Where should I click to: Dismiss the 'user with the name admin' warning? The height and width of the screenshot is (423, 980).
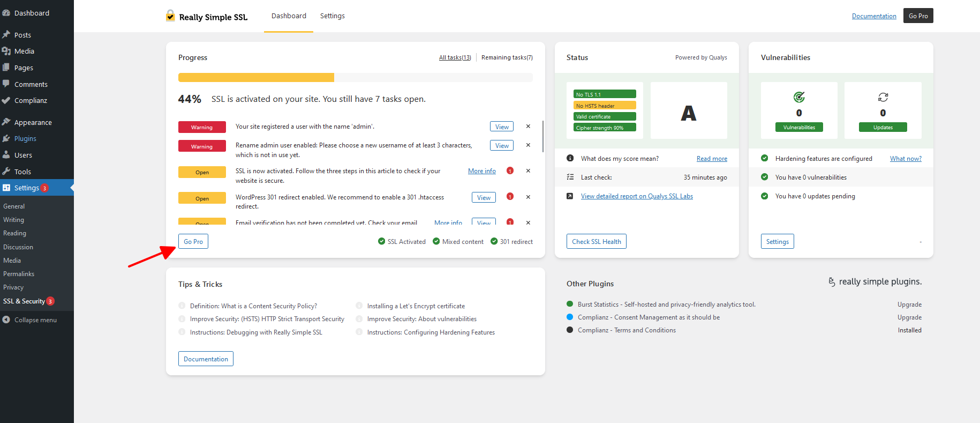(x=528, y=127)
